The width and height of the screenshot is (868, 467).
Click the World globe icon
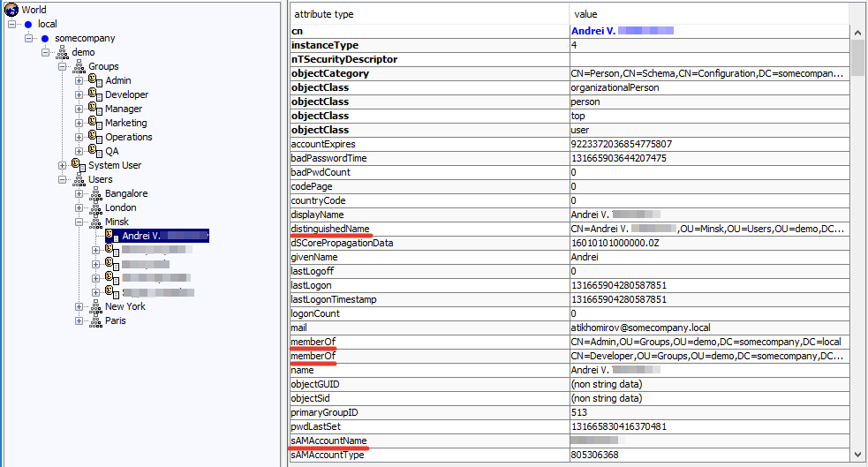(x=11, y=10)
